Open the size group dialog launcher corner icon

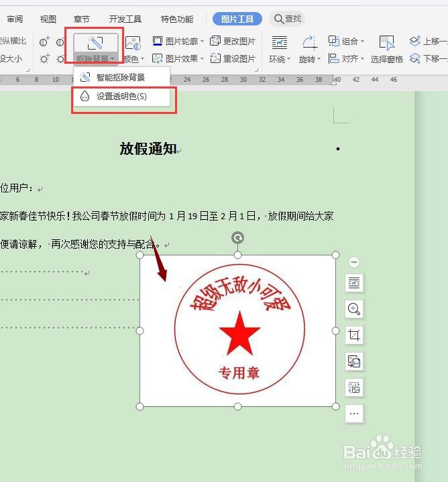(27, 70)
